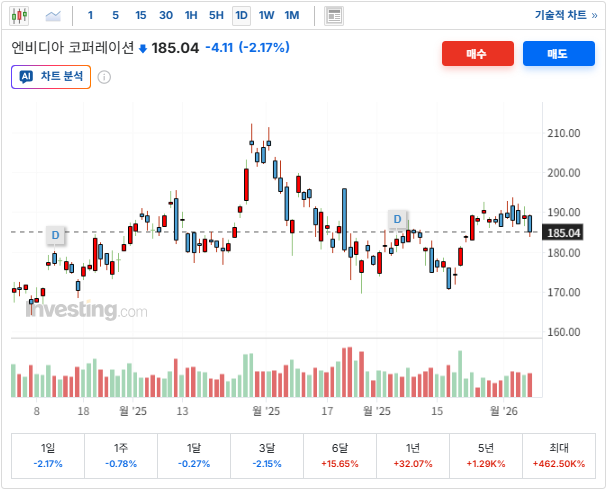Click the red 매수 button
607x490 pixels.
tap(478, 53)
